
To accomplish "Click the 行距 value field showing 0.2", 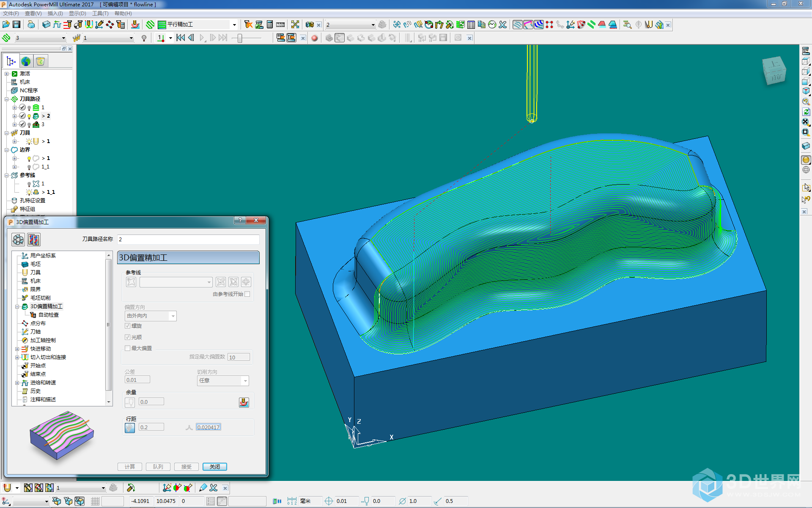I will point(151,427).
